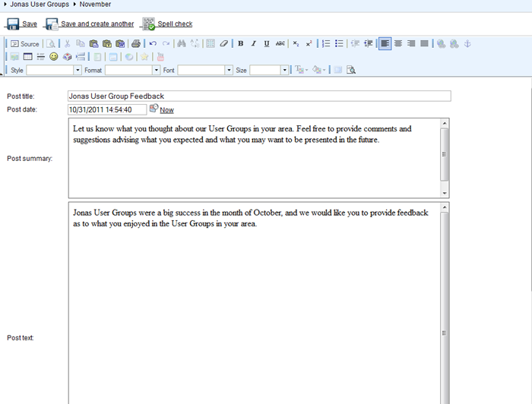532x404 pixels.
Task: Click the Now link beside post date
Action: [166, 110]
